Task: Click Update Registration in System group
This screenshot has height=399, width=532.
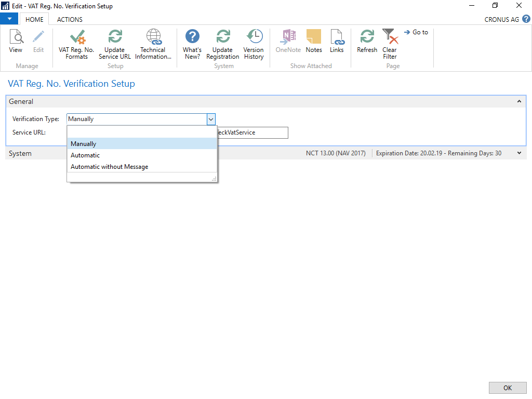Action: [222, 45]
